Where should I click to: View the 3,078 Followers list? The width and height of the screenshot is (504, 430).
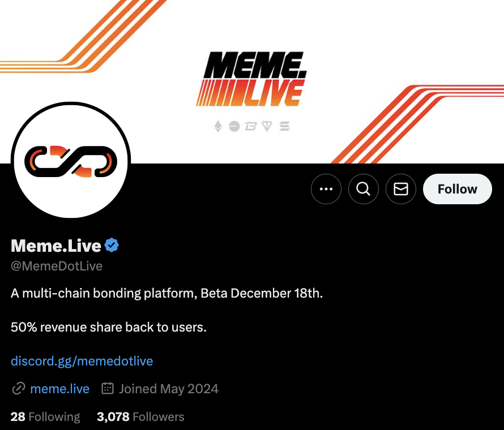[140, 416]
